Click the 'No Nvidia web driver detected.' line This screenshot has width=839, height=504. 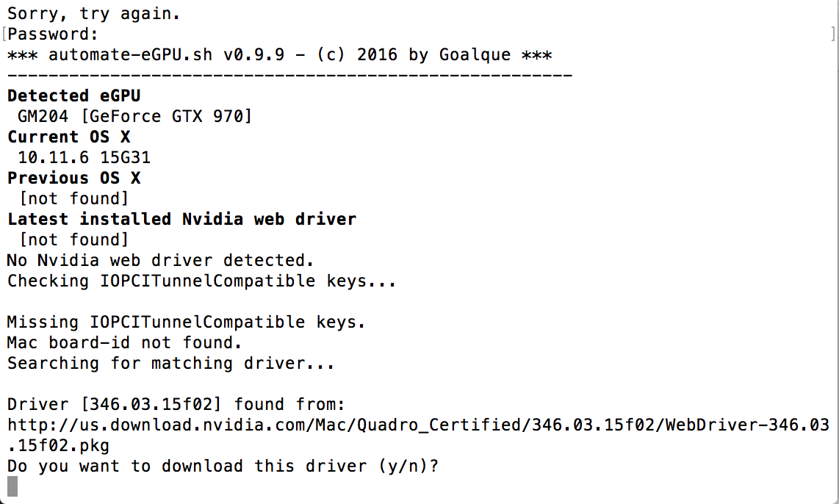coord(160,261)
